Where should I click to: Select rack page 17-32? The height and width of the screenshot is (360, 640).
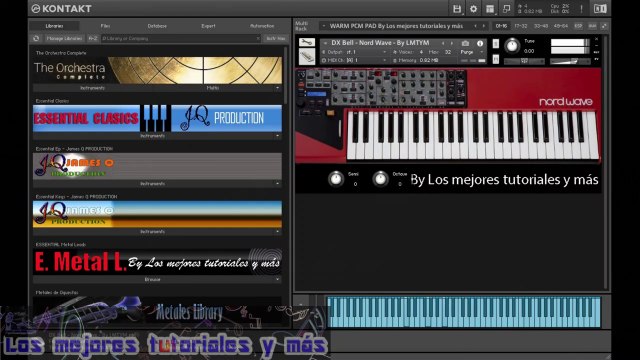click(521, 26)
